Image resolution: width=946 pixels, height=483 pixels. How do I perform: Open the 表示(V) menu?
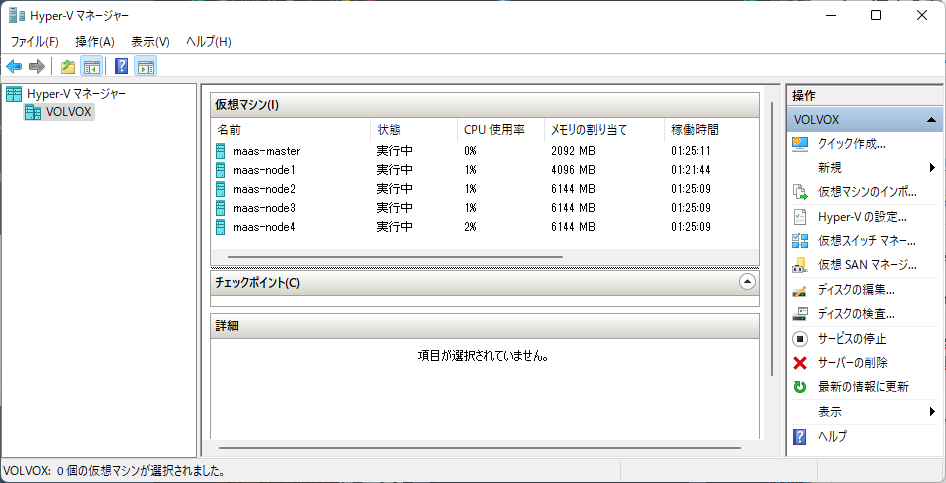click(x=150, y=42)
